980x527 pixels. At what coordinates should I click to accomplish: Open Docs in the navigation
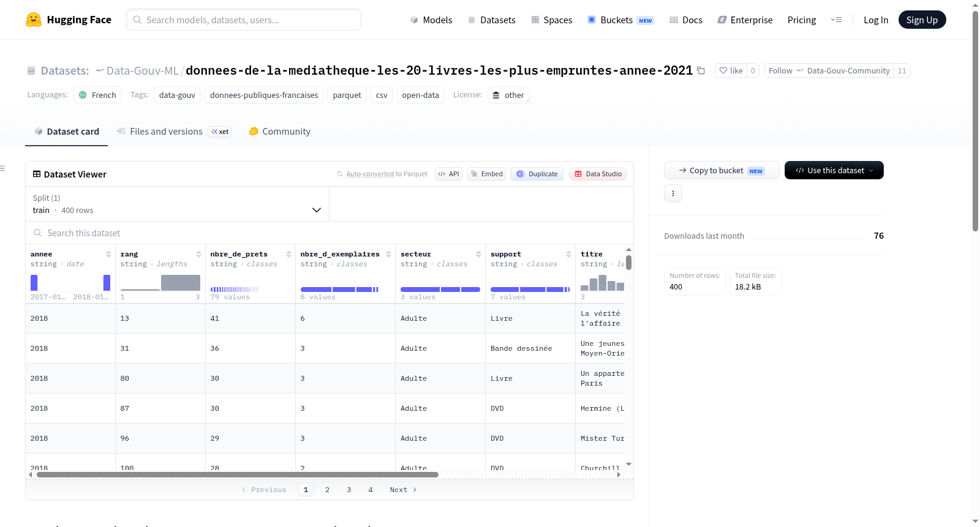(686, 20)
